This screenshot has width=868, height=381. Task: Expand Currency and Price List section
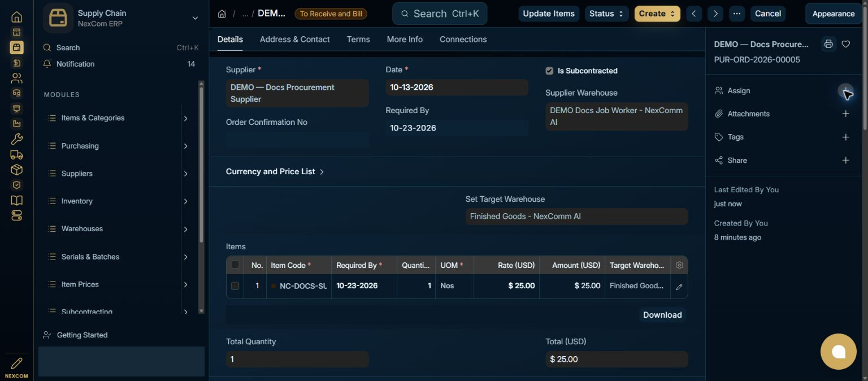click(275, 171)
